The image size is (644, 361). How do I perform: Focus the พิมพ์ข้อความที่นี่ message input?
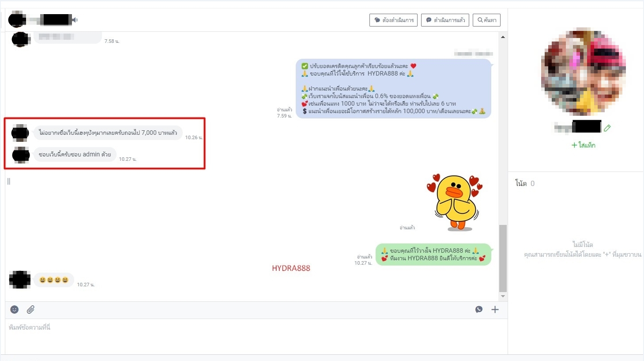coord(256,336)
